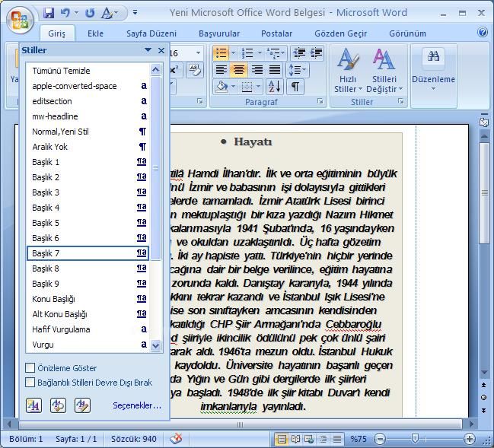Open Manage Styles button
Screen dimensions: 494x448
pyautogui.click(x=82, y=405)
